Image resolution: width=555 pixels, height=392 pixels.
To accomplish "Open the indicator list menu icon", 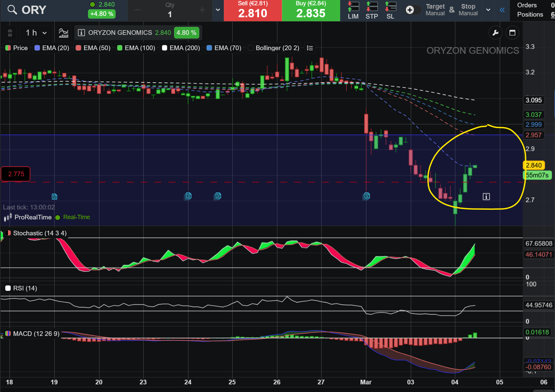I will (310, 48).
